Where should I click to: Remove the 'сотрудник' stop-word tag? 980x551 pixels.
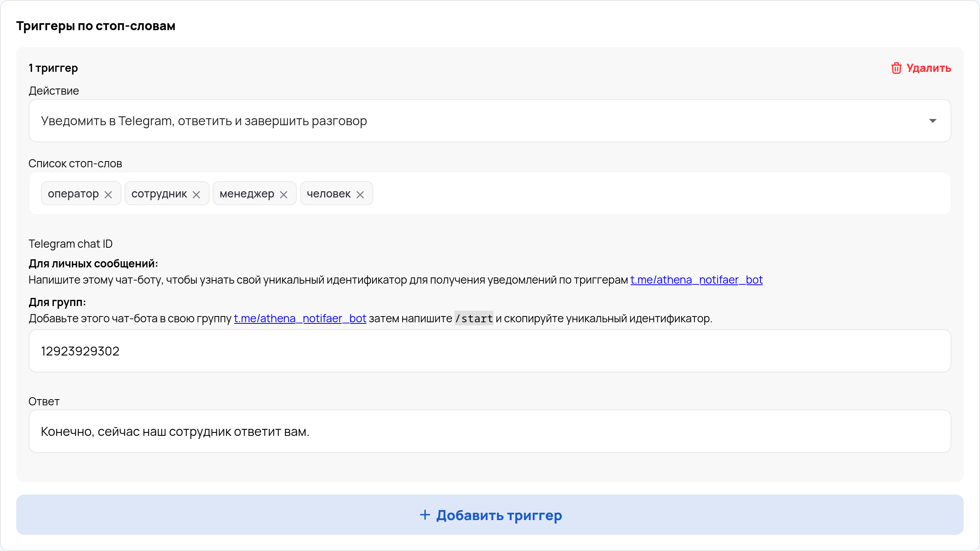(196, 194)
